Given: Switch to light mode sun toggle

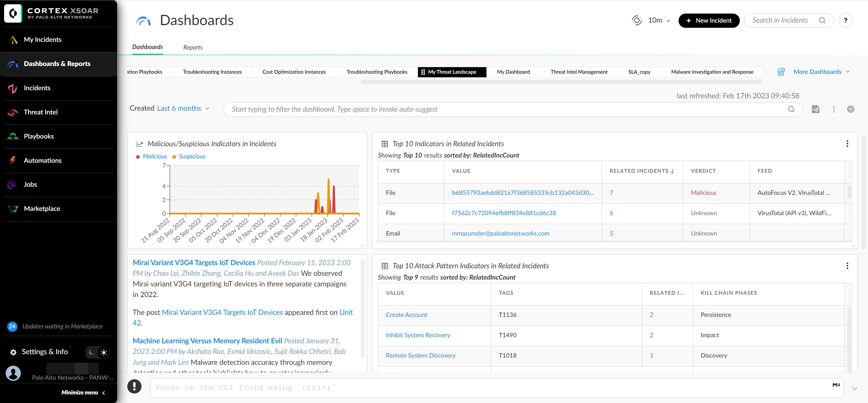Looking at the screenshot, I should pyautogui.click(x=104, y=352).
